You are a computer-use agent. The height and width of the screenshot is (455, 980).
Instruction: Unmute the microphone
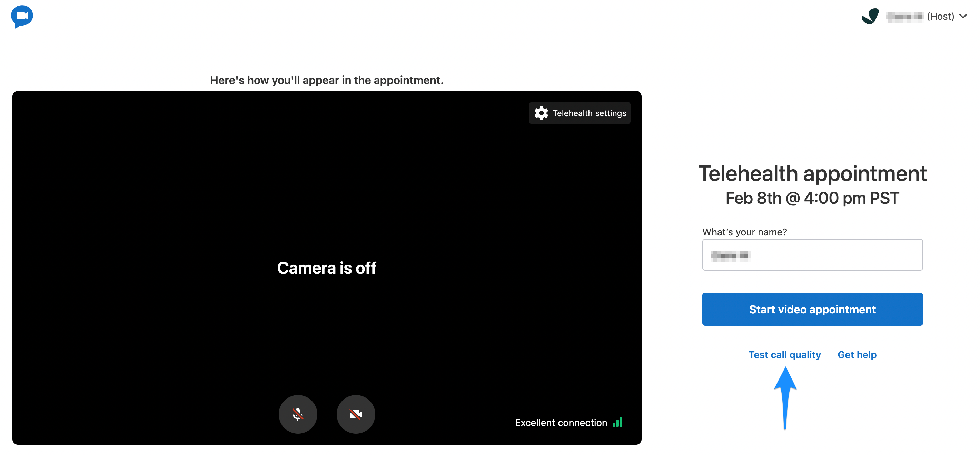coord(298,414)
